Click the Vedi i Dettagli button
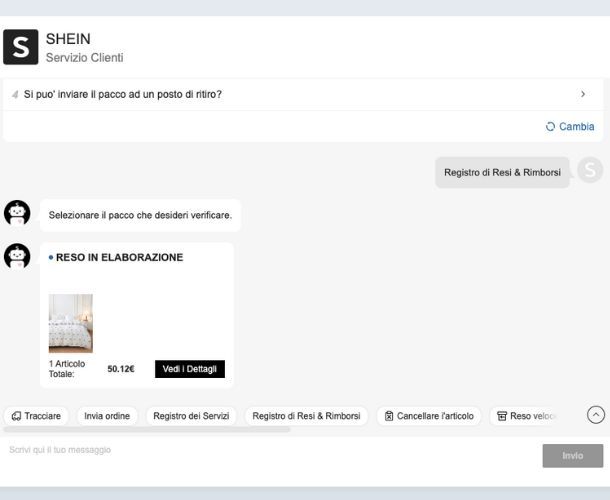 (190, 369)
